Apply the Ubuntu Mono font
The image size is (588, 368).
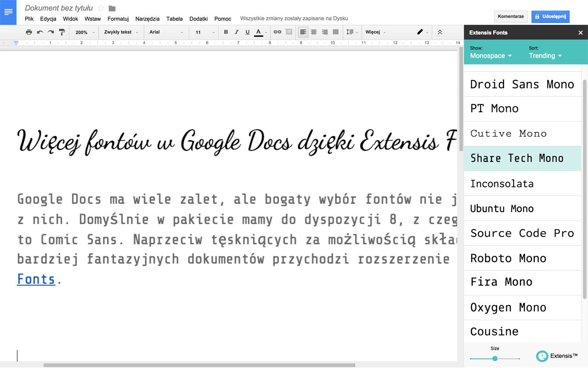522,208
